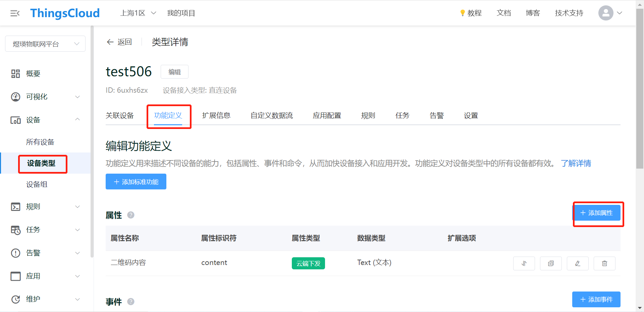
Task: Click the scrollbar down arrow
Action: (x=640, y=308)
